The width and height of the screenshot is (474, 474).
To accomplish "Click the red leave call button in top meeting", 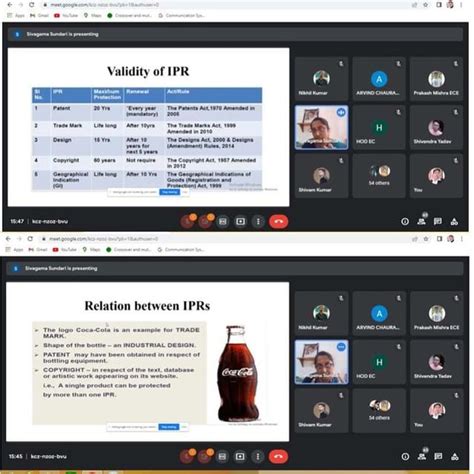I will click(x=278, y=221).
